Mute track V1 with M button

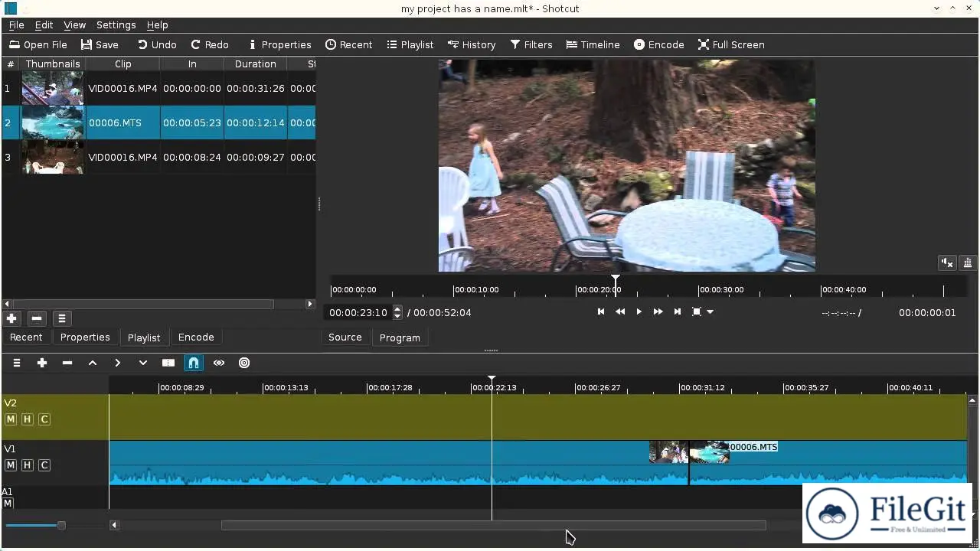point(11,465)
